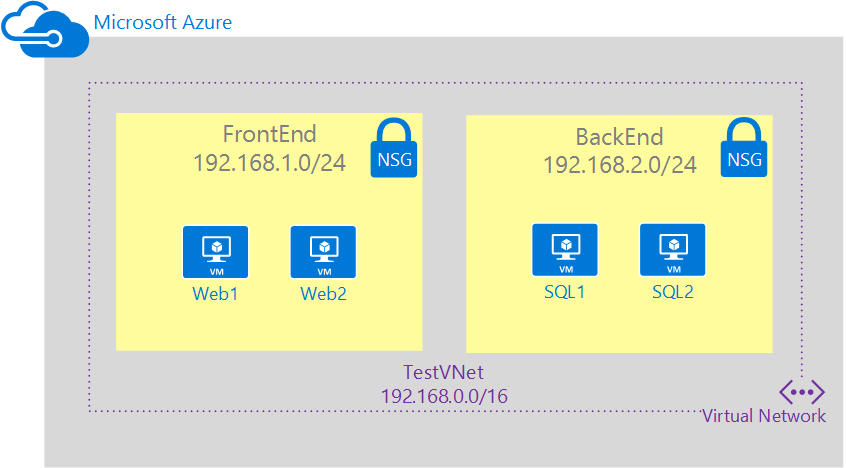Click the Microsoft Azure title text
Image resolution: width=846 pixels, height=468 pixels.
coord(163,21)
